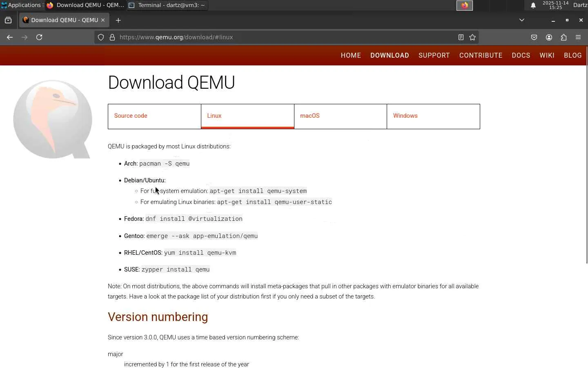Viewport: 588px width, 368px height.
Task: List all tabs dropdown arrow
Action: point(522,20)
